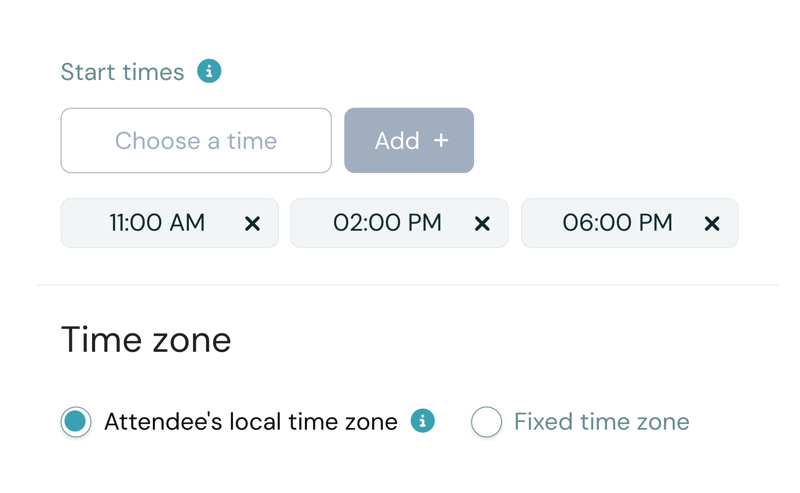Viewport: 800px width, 493px height.
Task: Focus the 'Choose a time' placeholder text
Action: coord(196,141)
